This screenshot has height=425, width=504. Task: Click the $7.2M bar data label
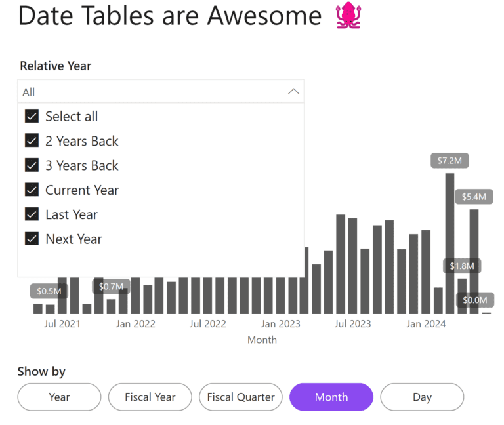click(450, 161)
